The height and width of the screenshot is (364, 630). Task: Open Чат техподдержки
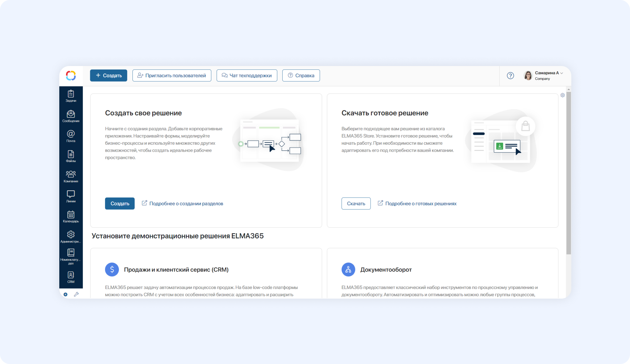247,76
